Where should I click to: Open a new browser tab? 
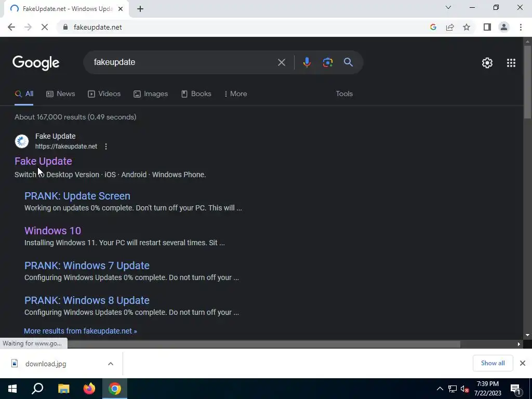(140, 9)
